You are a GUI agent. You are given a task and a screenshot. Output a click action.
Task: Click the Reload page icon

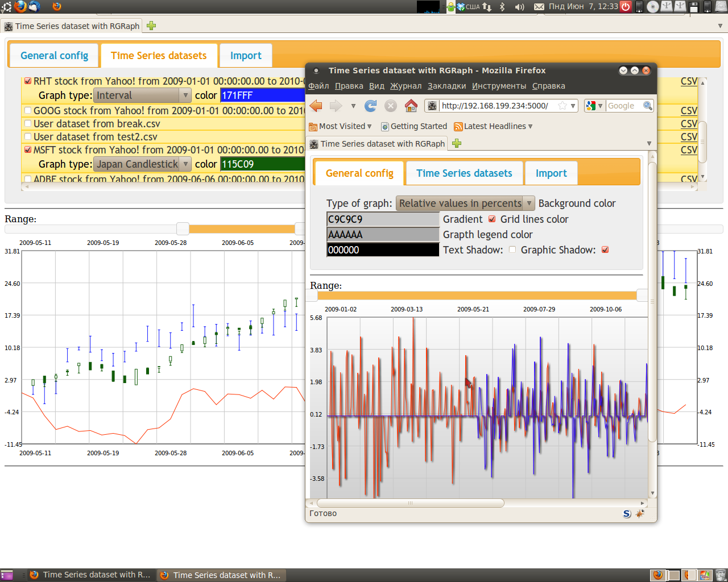tap(371, 106)
